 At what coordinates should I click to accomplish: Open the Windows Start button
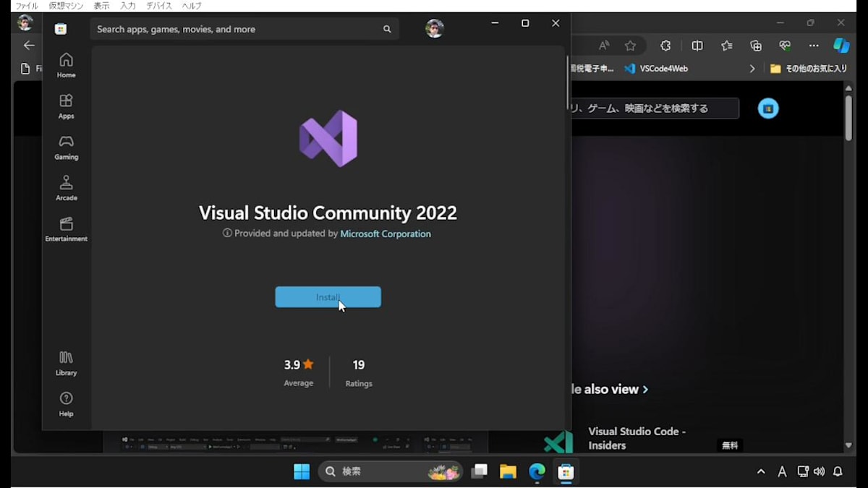click(302, 471)
